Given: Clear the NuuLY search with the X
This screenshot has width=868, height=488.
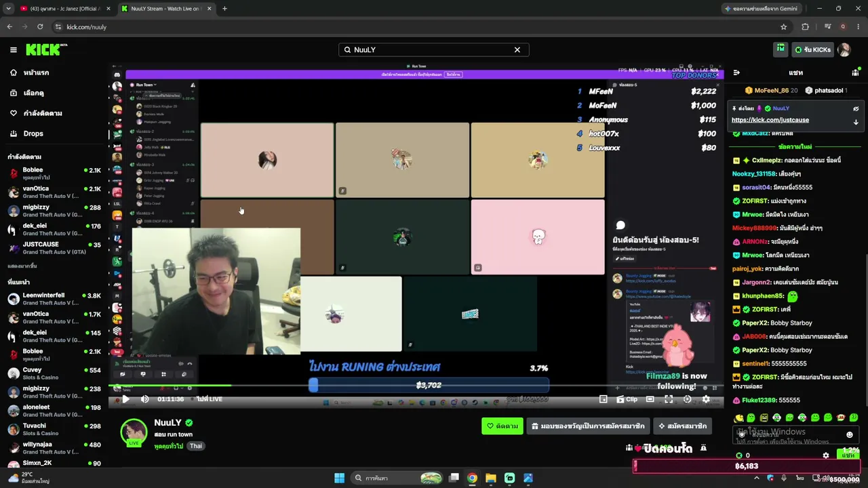Looking at the screenshot, I should pos(517,49).
